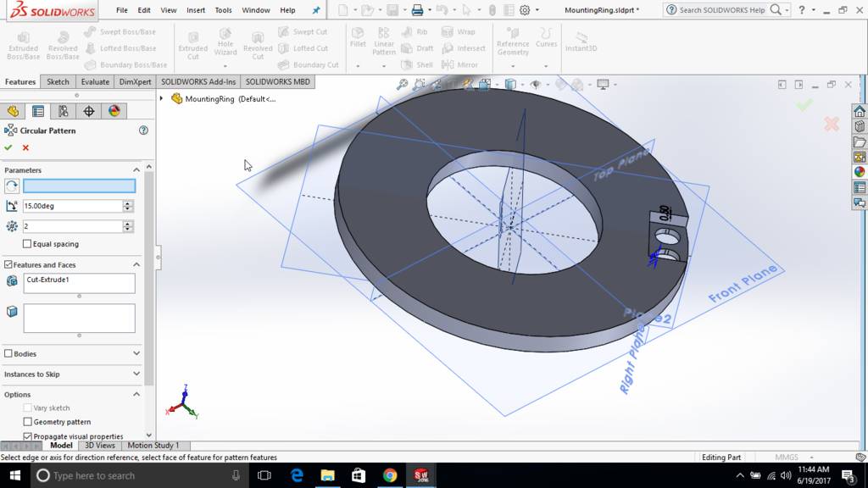The image size is (868, 488).
Task: Open the Insert menu
Action: click(x=195, y=10)
